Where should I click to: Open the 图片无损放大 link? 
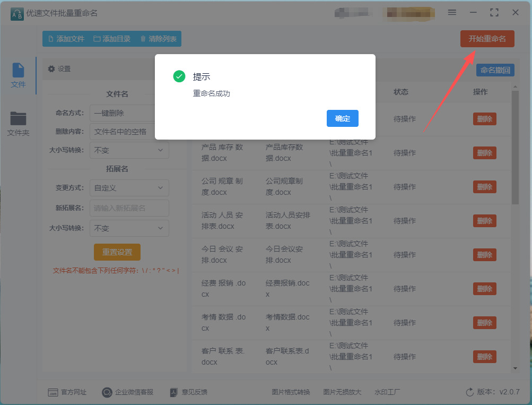342,392
